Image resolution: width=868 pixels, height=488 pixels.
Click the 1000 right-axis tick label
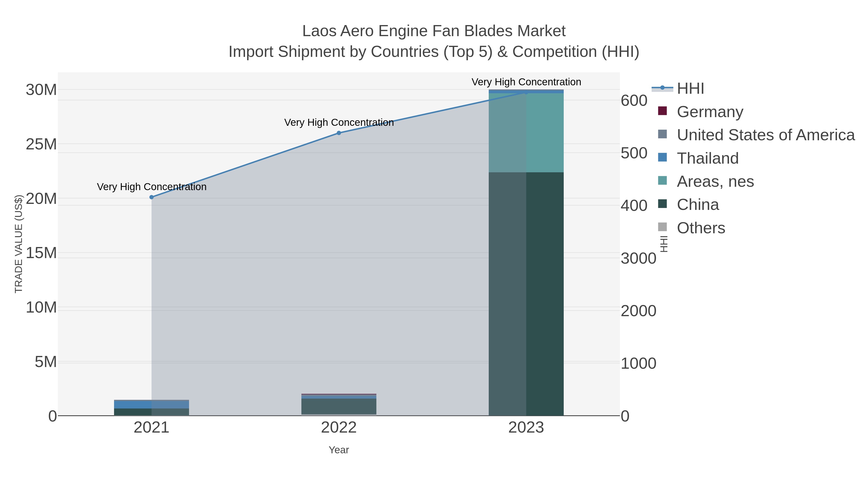point(638,363)
